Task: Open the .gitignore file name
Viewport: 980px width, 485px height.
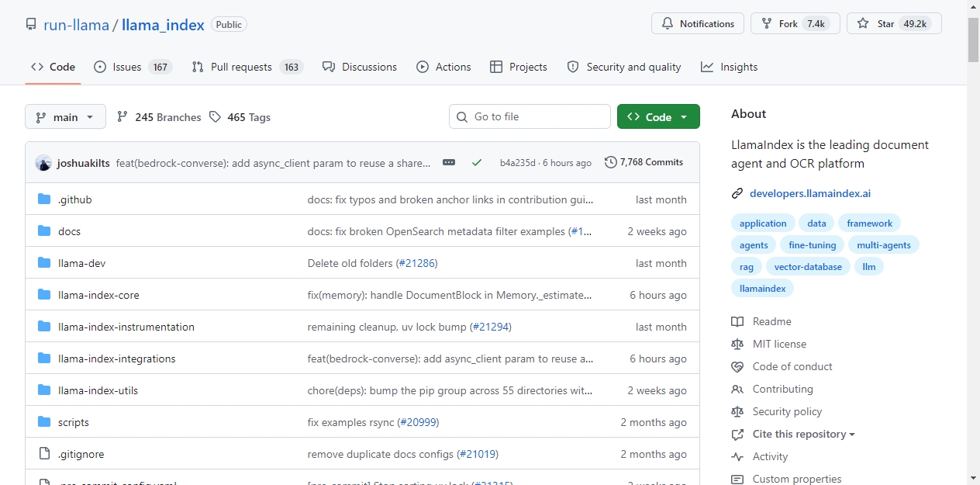Action: point(81,454)
